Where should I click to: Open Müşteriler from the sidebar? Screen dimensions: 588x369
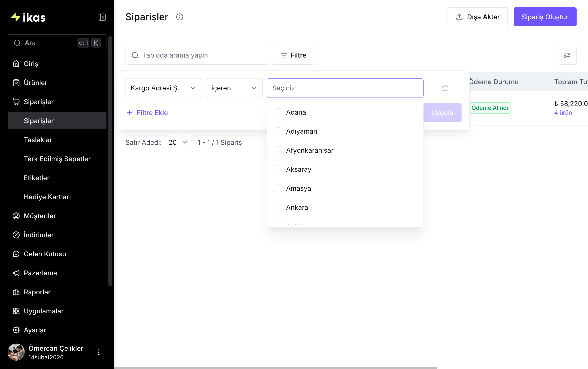[x=40, y=216]
